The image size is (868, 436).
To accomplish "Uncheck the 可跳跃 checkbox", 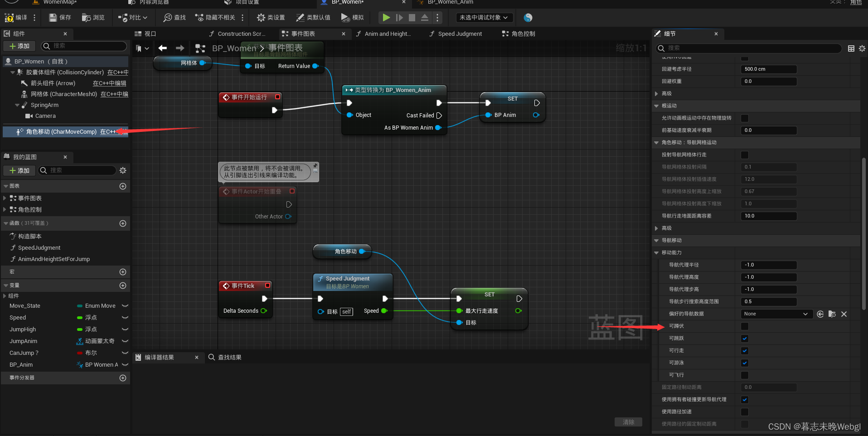I will tap(745, 339).
